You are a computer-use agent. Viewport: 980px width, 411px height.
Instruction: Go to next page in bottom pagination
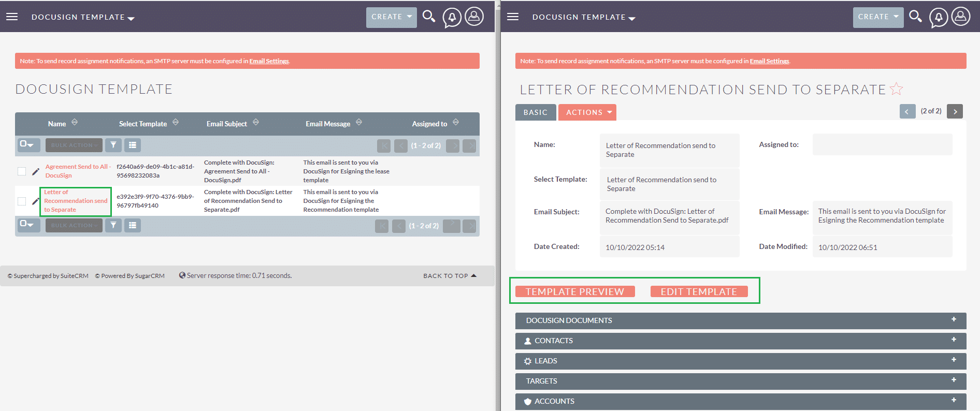click(x=452, y=226)
